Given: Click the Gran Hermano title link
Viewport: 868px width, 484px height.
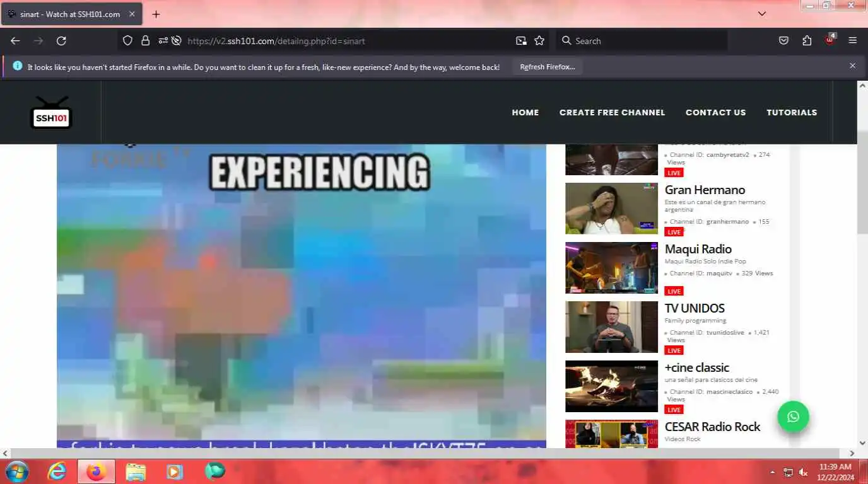Looking at the screenshot, I should [705, 190].
